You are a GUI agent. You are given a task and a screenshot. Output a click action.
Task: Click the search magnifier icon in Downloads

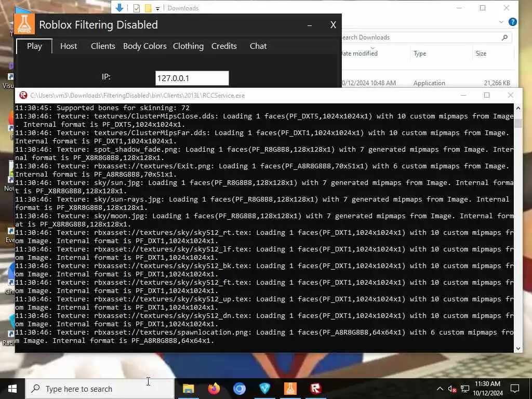(x=504, y=37)
